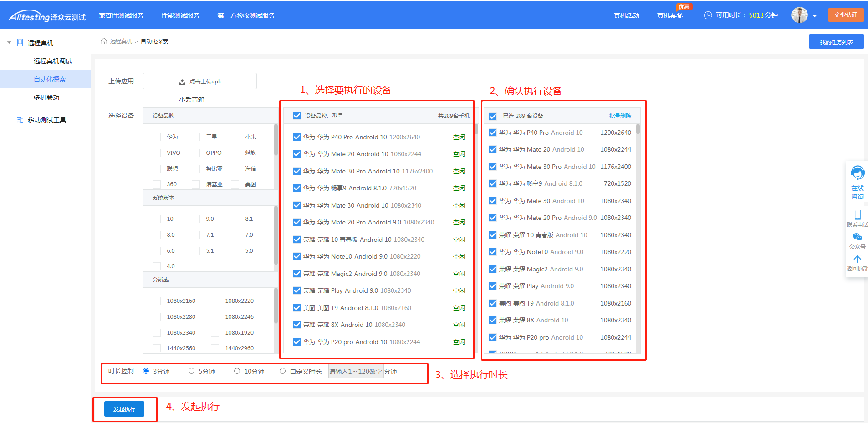Click the available time clock icon
868x423 pixels.
coord(708,15)
